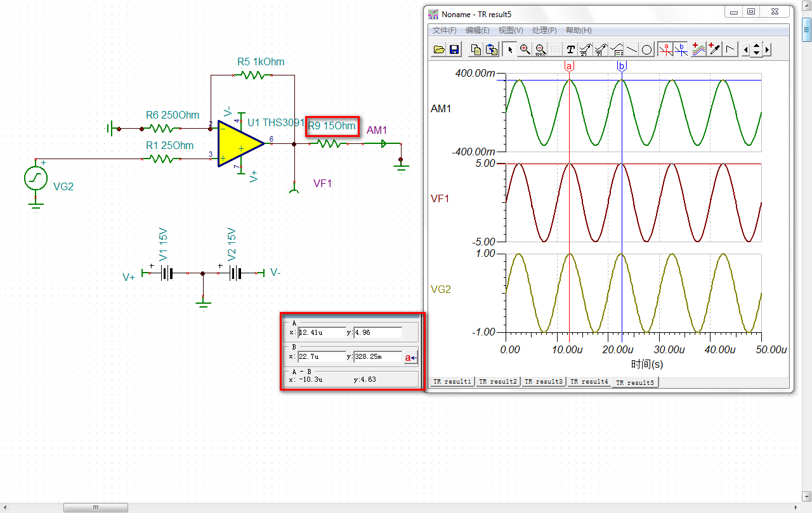The width and height of the screenshot is (812, 513).
Task: Open the post-processor dropper tool
Action: click(714, 49)
